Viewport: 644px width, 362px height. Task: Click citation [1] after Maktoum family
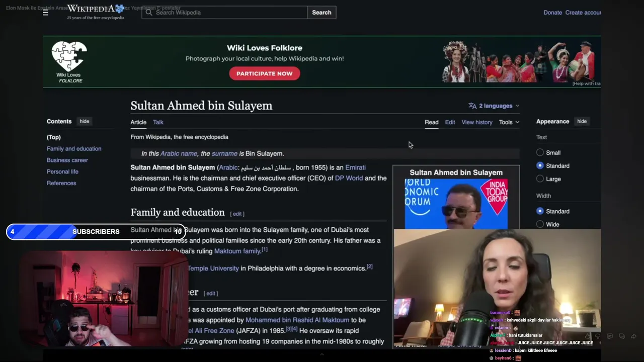pyautogui.click(x=264, y=249)
